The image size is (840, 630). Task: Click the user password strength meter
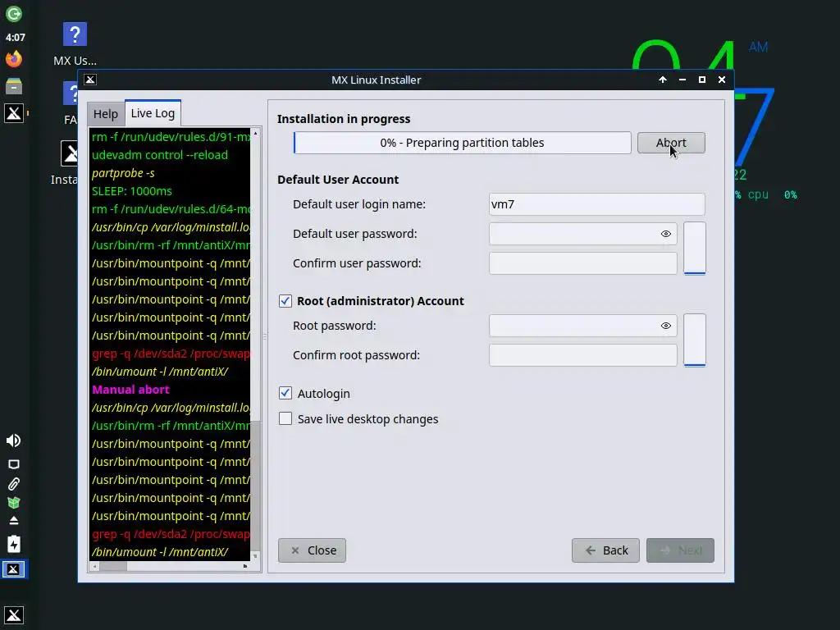click(694, 248)
